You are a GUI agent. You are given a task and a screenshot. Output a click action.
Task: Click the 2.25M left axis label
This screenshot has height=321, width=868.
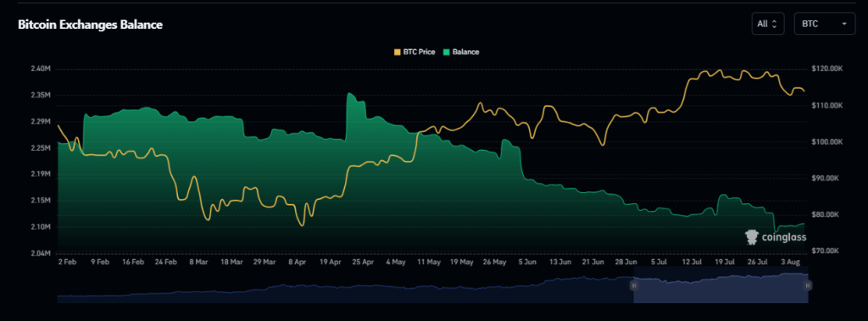41,147
